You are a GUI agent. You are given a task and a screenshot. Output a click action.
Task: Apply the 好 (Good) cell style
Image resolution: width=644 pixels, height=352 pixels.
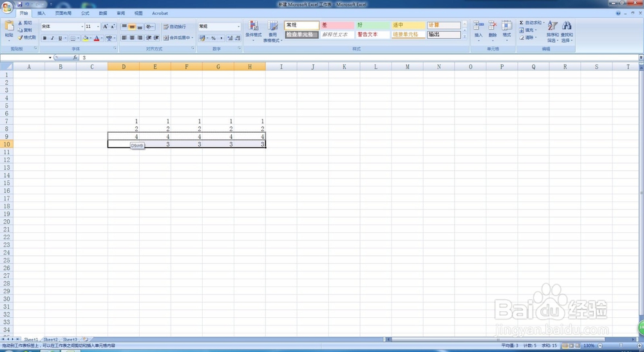[372, 25]
